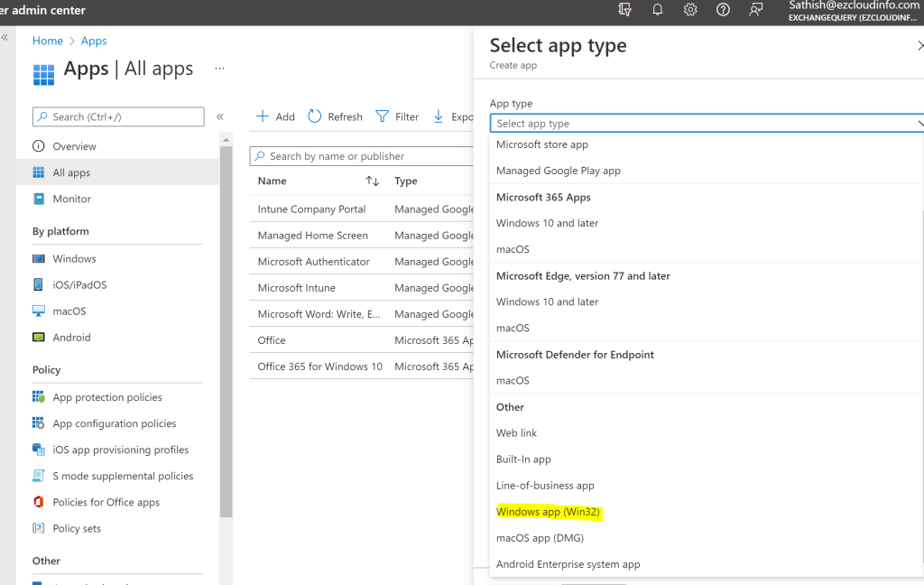924x585 pixels.
Task: Click the notifications bell icon
Action: tap(658, 10)
